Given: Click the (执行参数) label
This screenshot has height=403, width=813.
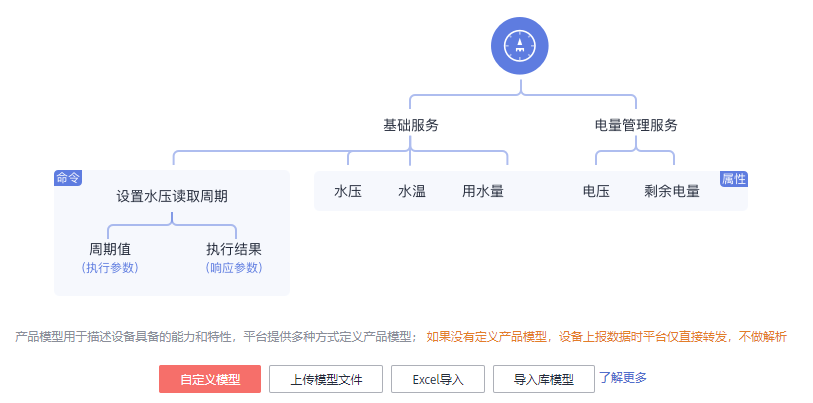Looking at the screenshot, I should tap(110, 268).
